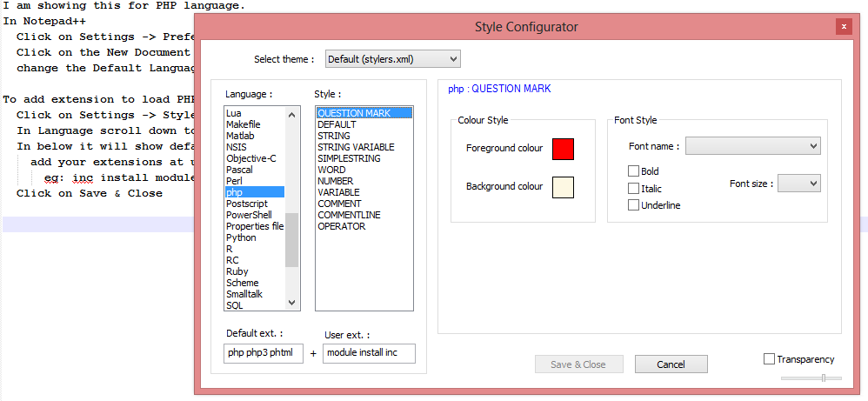Select Ruby in the Language list
Screen dimensions: 868x401
click(x=254, y=271)
